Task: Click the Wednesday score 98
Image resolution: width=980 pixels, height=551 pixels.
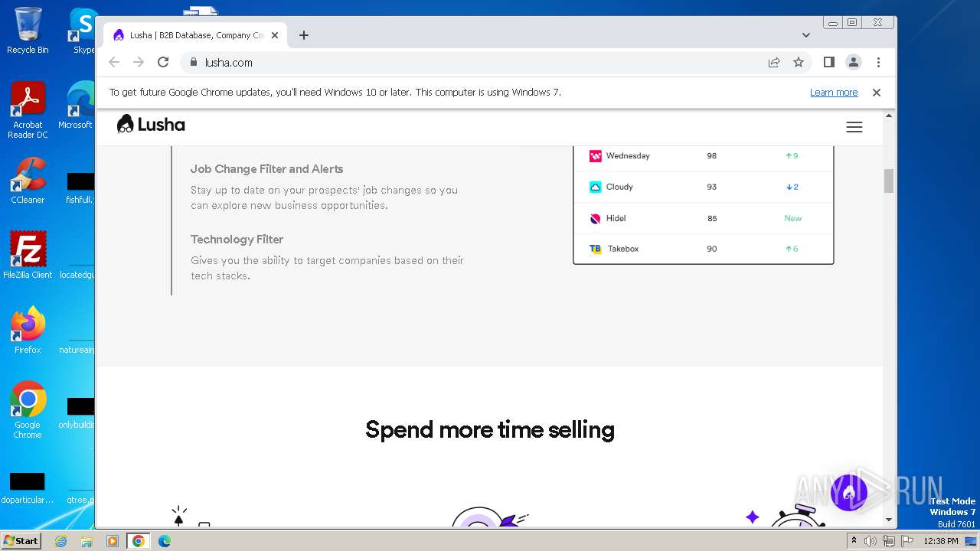Action: pos(712,156)
